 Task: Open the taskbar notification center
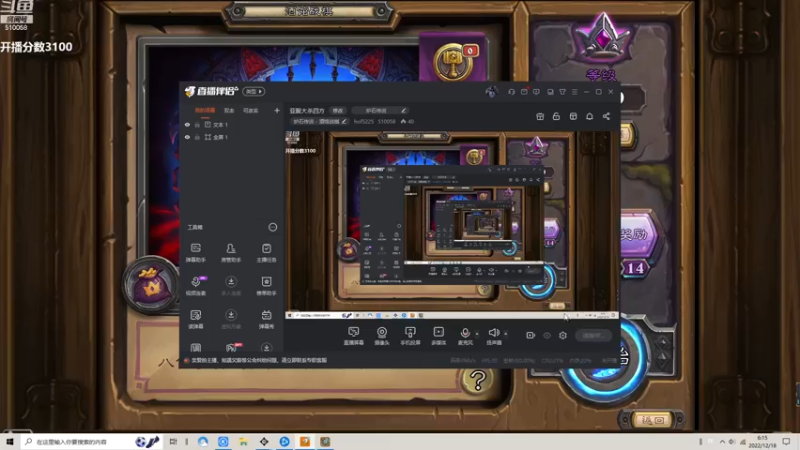click(x=786, y=442)
